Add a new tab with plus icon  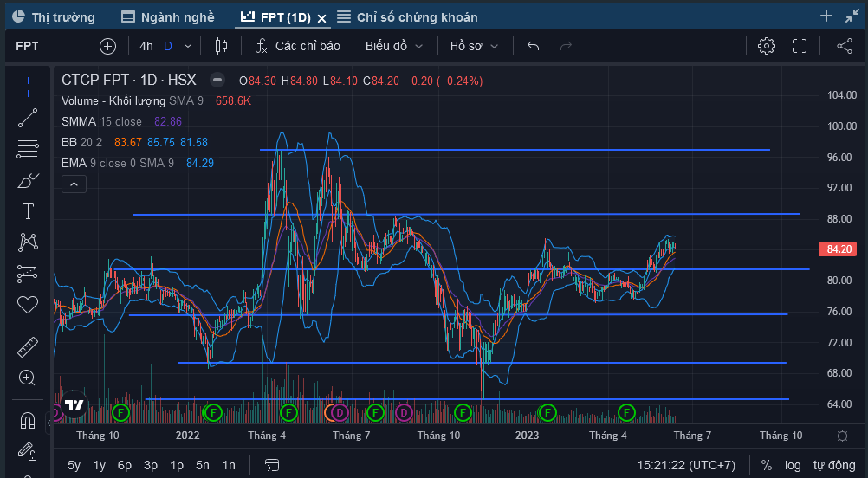(x=826, y=16)
